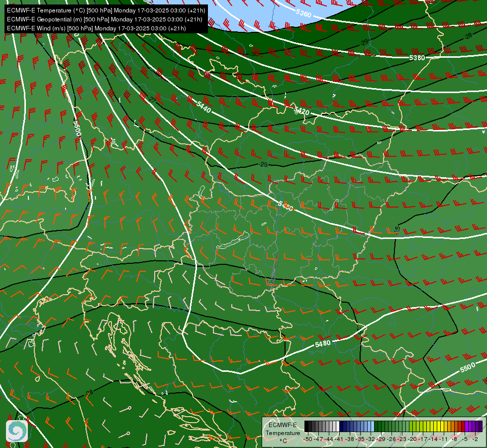
Task: Click the light blue legend swatch above -32
Action: [x=373, y=426]
